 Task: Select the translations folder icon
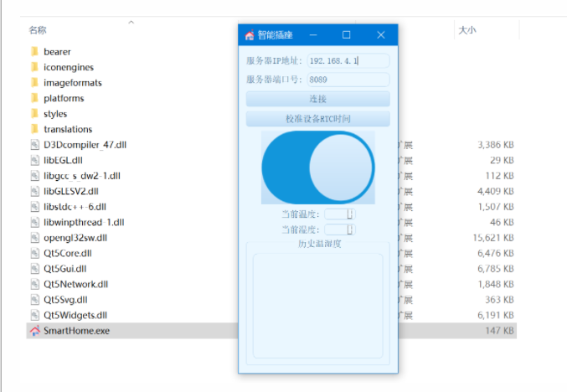pyautogui.click(x=34, y=129)
